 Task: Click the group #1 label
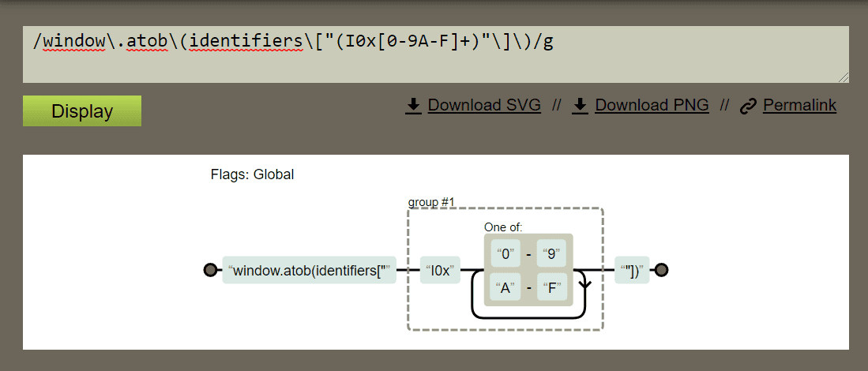[431, 202]
